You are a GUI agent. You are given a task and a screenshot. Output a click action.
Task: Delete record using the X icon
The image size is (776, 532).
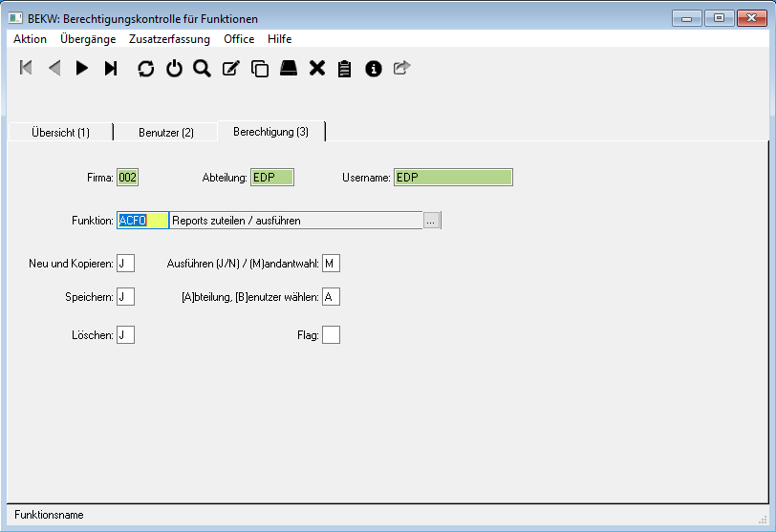317,68
